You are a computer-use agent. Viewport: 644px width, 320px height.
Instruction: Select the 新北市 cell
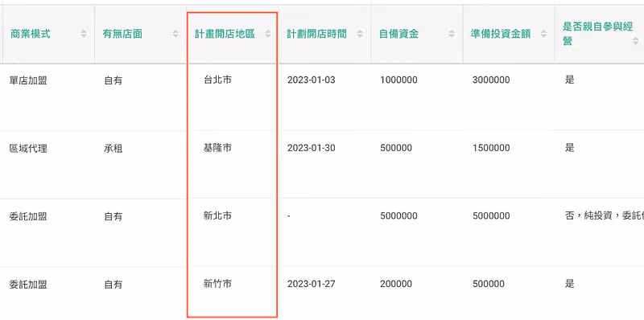(x=217, y=215)
